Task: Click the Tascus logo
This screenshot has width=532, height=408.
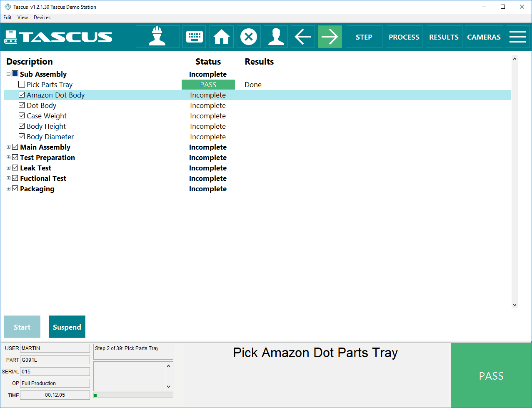Action: (x=58, y=37)
